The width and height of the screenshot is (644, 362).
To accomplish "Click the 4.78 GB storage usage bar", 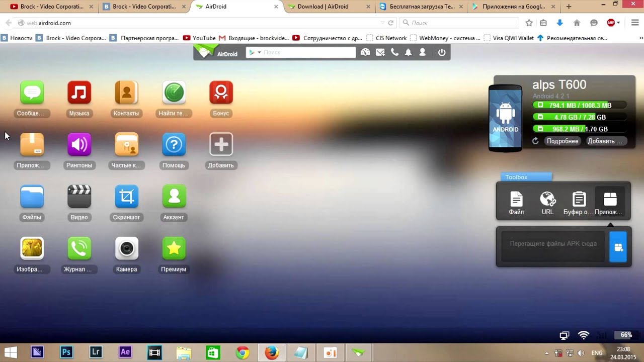I will click(580, 117).
